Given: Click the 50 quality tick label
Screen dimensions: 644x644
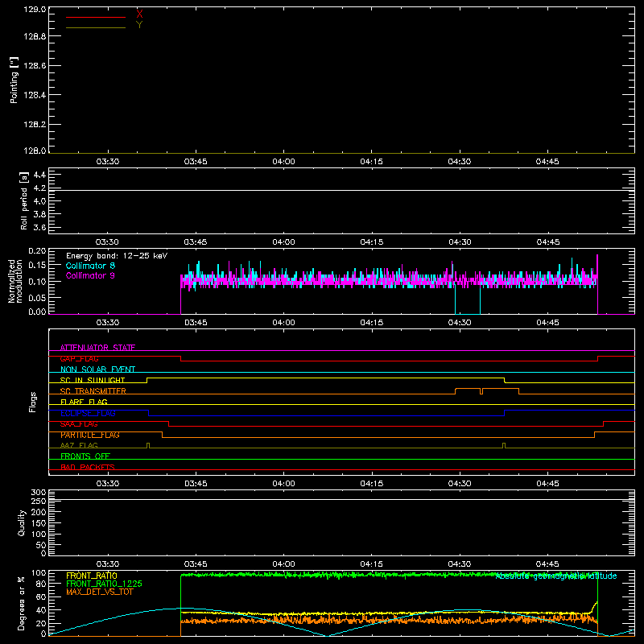Looking at the screenshot, I should tap(41, 546).
